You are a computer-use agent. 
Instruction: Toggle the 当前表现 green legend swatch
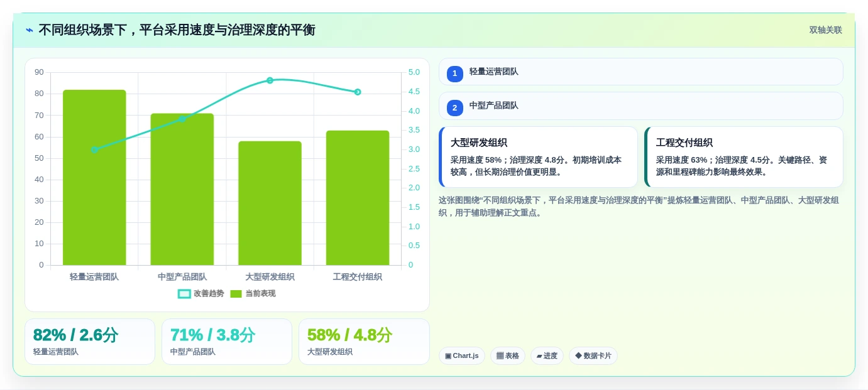coord(236,294)
